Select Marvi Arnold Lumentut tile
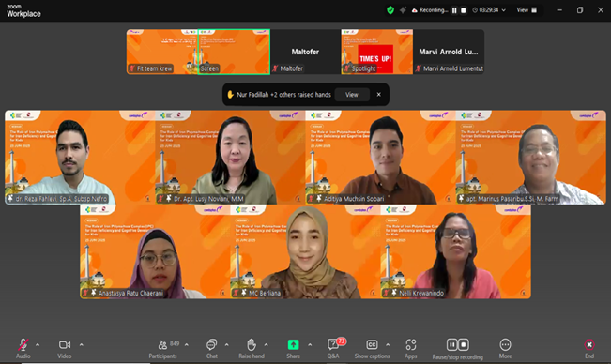 point(449,52)
